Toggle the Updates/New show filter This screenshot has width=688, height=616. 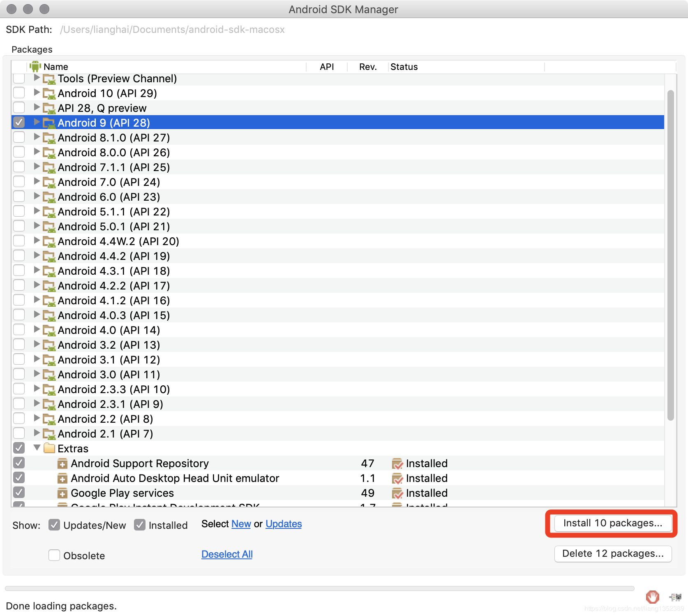point(54,525)
